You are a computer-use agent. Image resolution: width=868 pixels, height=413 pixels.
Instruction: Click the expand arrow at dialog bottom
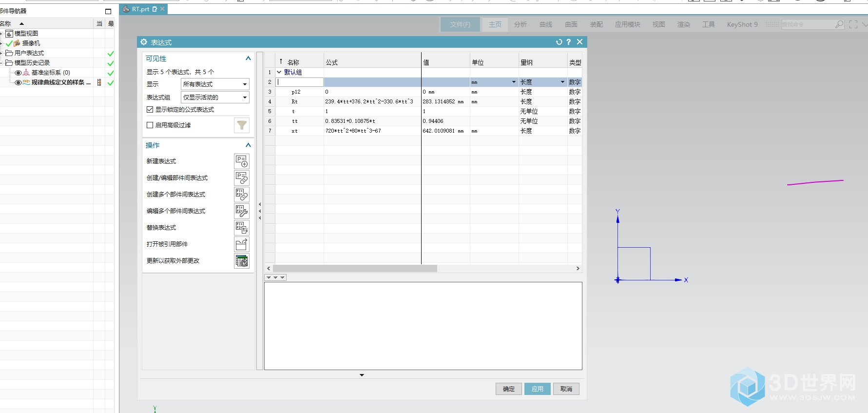(x=362, y=375)
